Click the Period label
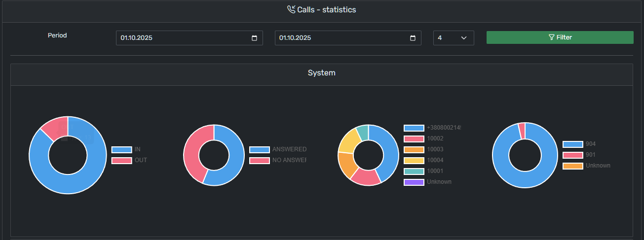 click(57, 35)
